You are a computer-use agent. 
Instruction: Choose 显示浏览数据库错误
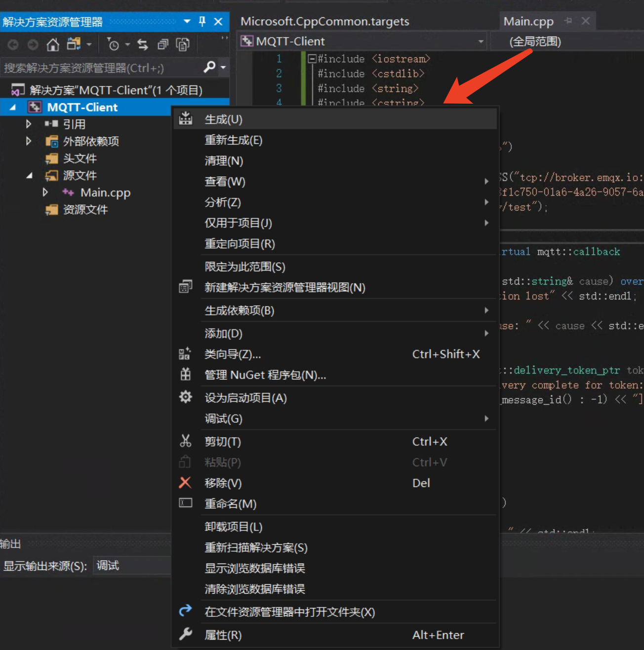pos(335,569)
